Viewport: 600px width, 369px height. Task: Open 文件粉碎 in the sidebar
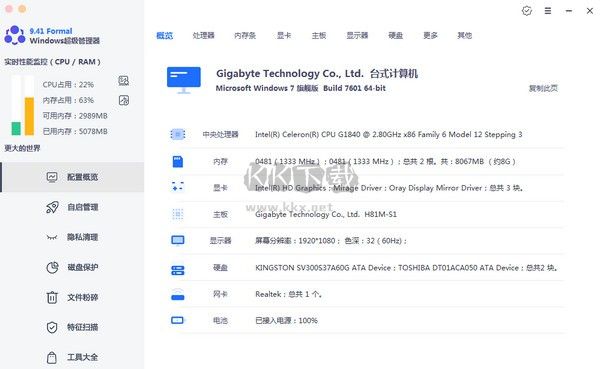73,297
